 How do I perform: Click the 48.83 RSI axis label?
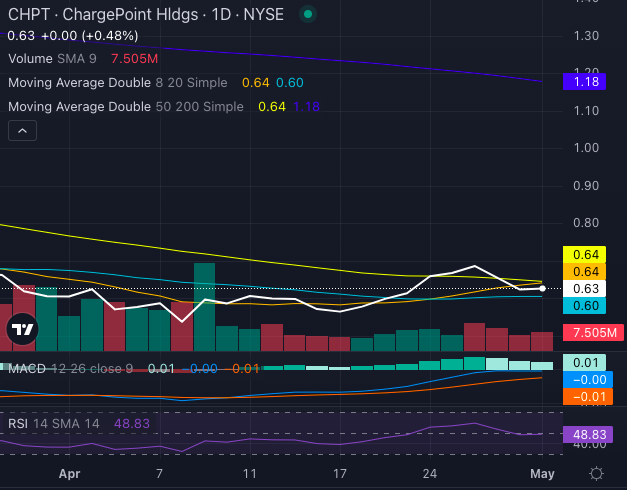[x=587, y=434]
